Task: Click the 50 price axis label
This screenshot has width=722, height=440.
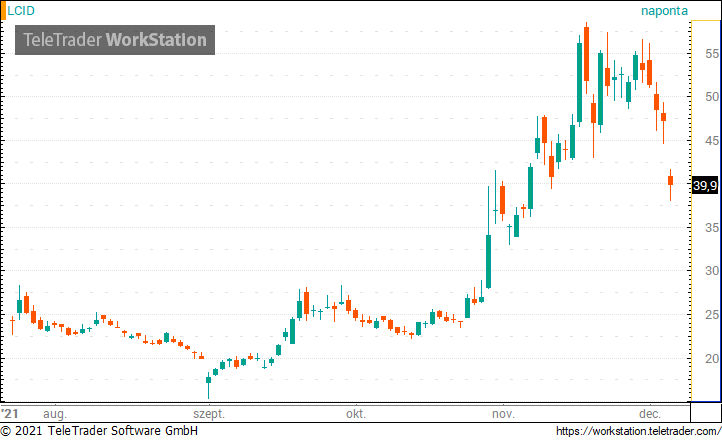Action: click(712, 97)
